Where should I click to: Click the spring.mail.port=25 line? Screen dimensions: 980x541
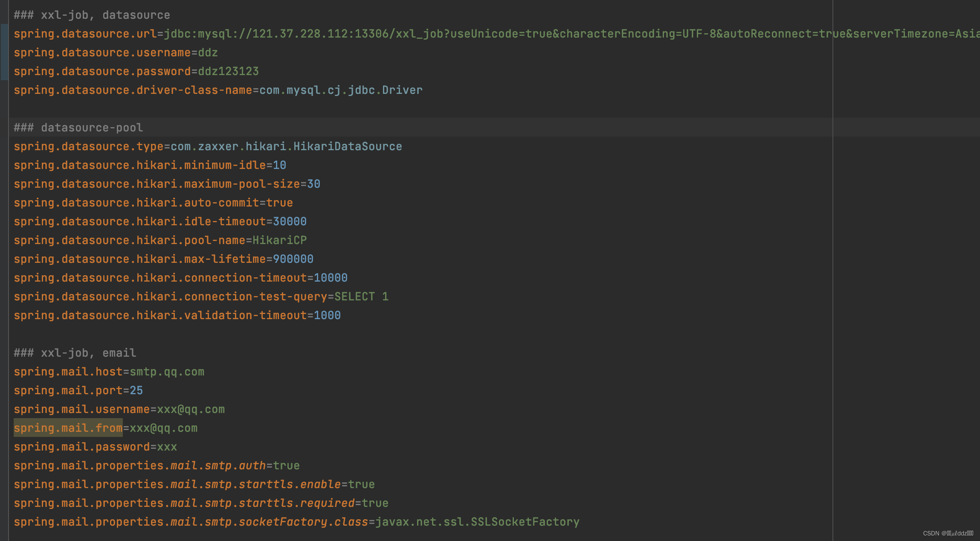coord(78,391)
